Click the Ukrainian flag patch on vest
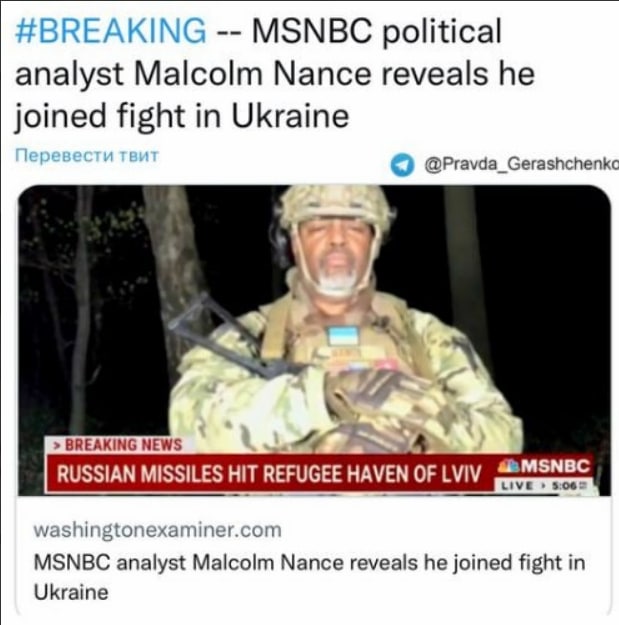 coord(343,336)
